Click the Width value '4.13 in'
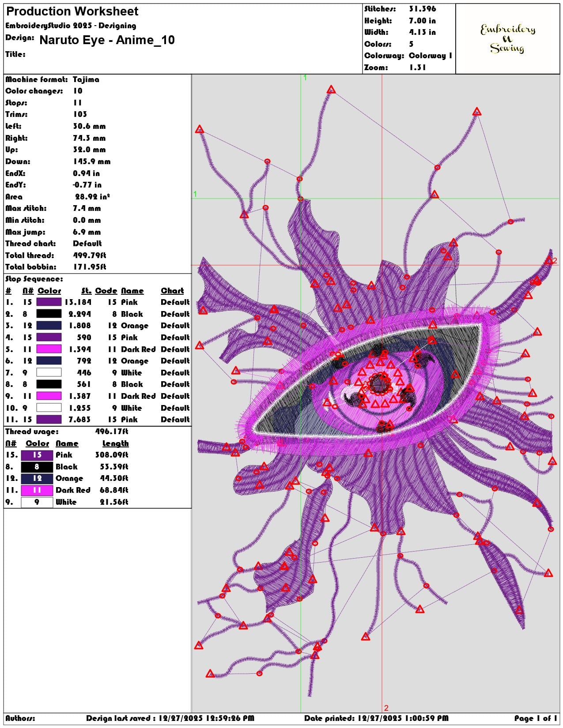563x728 pixels. [422, 32]
